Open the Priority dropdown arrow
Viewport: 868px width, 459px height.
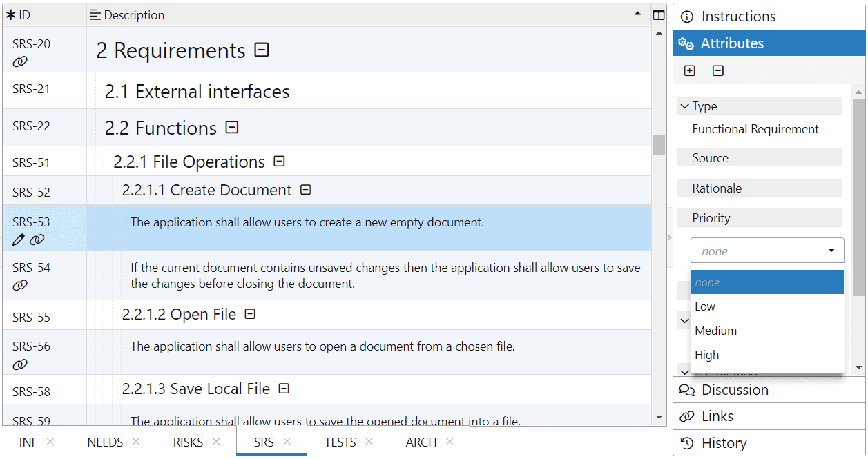click(831, 251)
